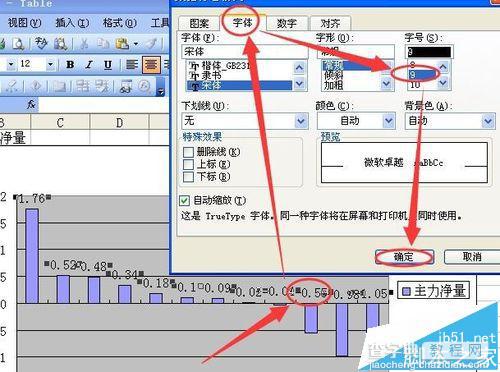Select column C header
The image size is (500, 372).
60,123
